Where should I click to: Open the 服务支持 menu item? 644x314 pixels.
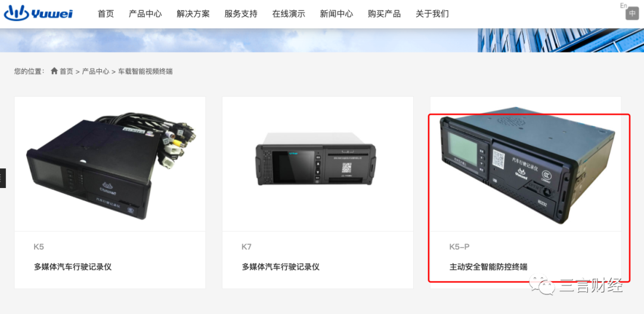[241, 14]
